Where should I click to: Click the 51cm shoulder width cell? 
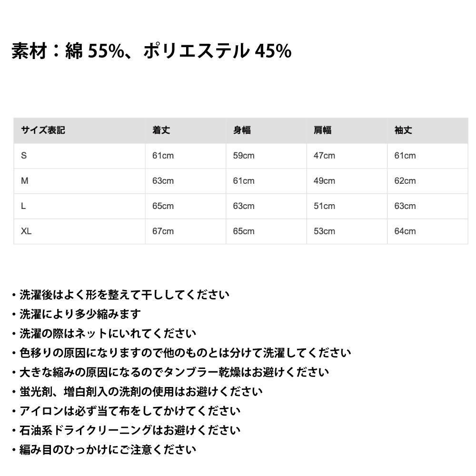[x=324, y=206]
